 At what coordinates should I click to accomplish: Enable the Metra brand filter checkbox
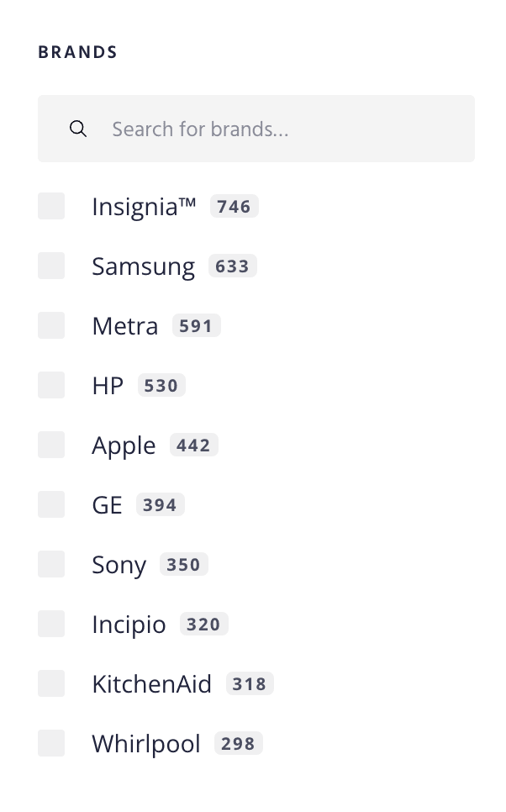[x=51, y=325]
